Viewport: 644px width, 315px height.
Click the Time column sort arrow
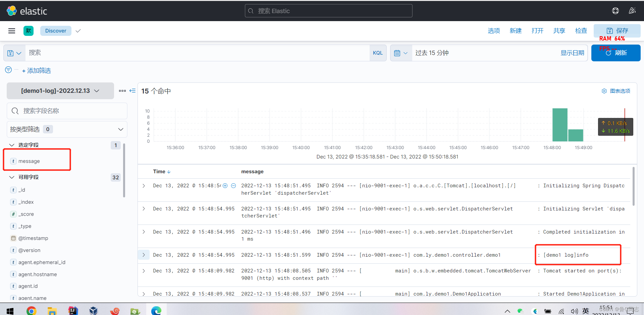pos(169,172)
